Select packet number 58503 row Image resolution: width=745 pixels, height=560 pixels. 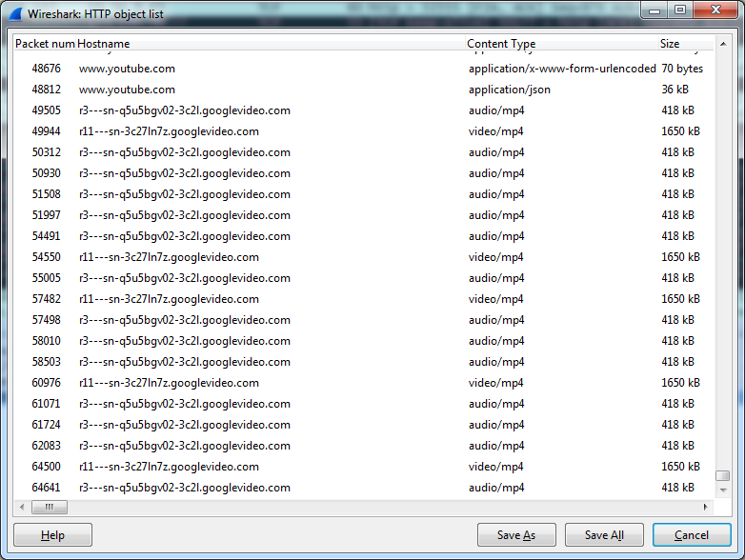(364, 362)
